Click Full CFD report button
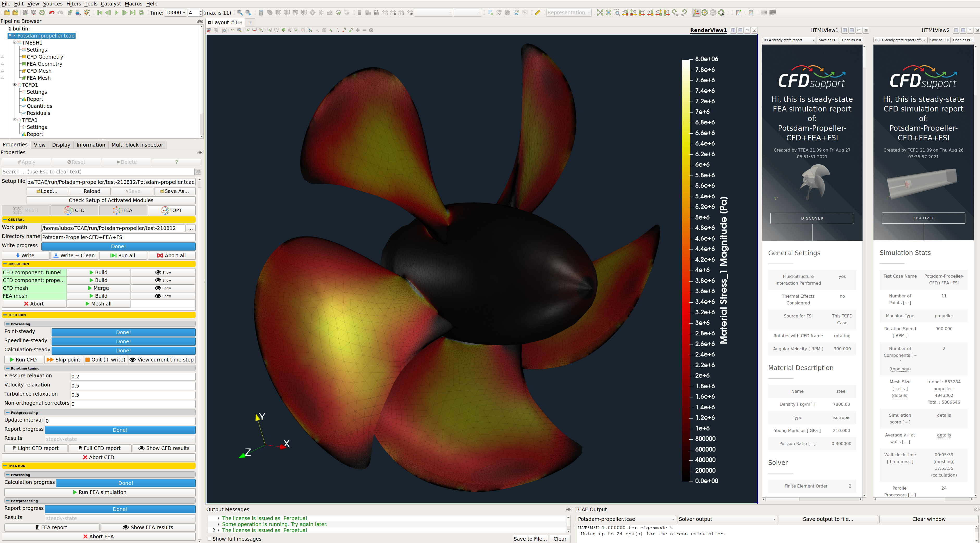The image size is (980, 543). (x=100, y=448)
